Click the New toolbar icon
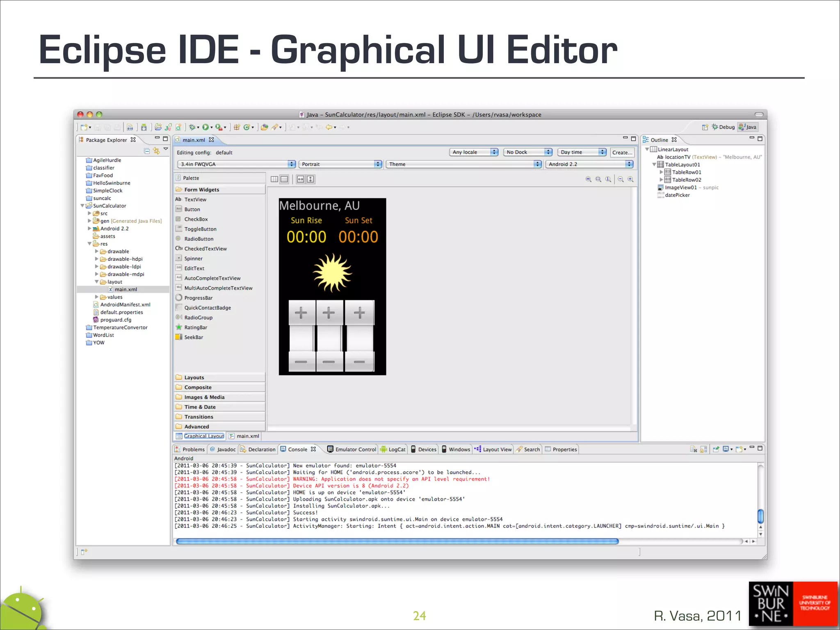 tap(84, 127)
